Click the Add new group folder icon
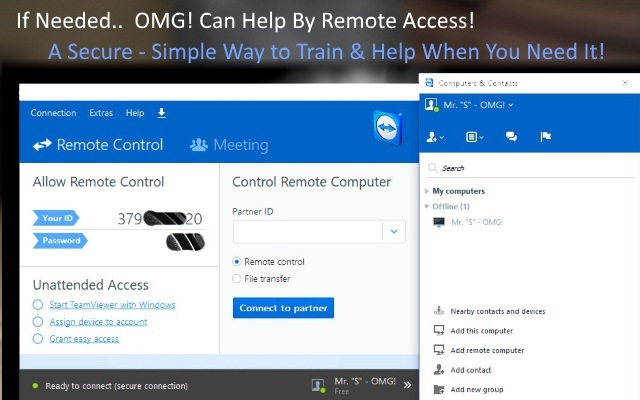Screen dimensions: 640x400 [438, 389]
